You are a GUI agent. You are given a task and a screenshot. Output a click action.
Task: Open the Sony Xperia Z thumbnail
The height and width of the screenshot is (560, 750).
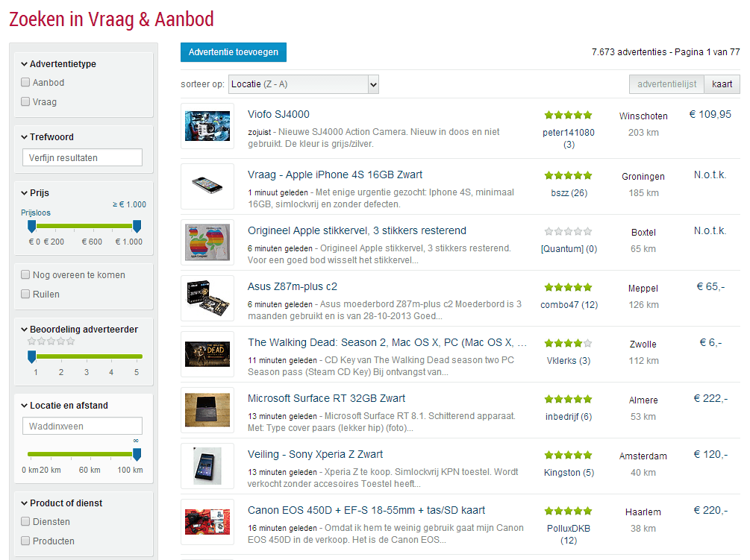207,466
